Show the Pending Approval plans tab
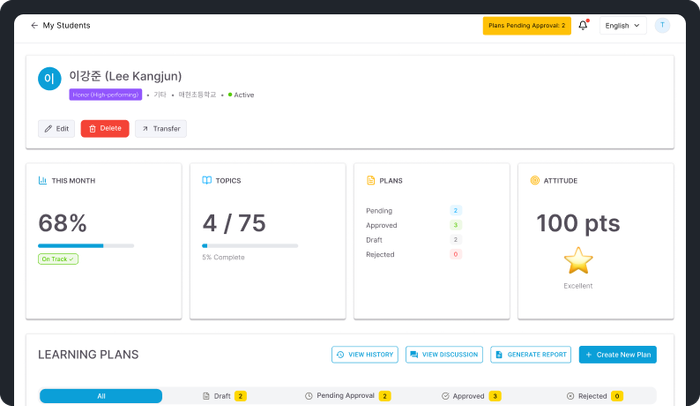This screenshot has width=700, height=406. tap(347, 396)
